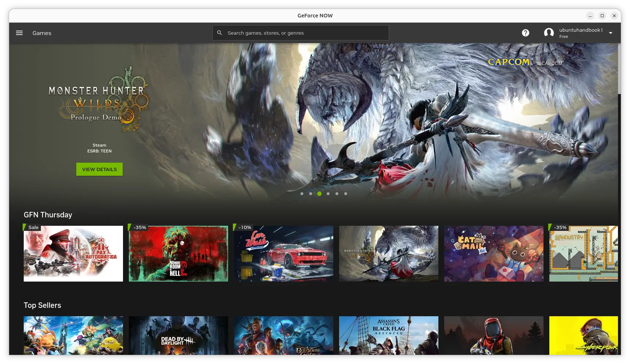This screenshot has height=364, width=630.
Task: Maximize the GeForce NOW window
Action: coord(602,16)
